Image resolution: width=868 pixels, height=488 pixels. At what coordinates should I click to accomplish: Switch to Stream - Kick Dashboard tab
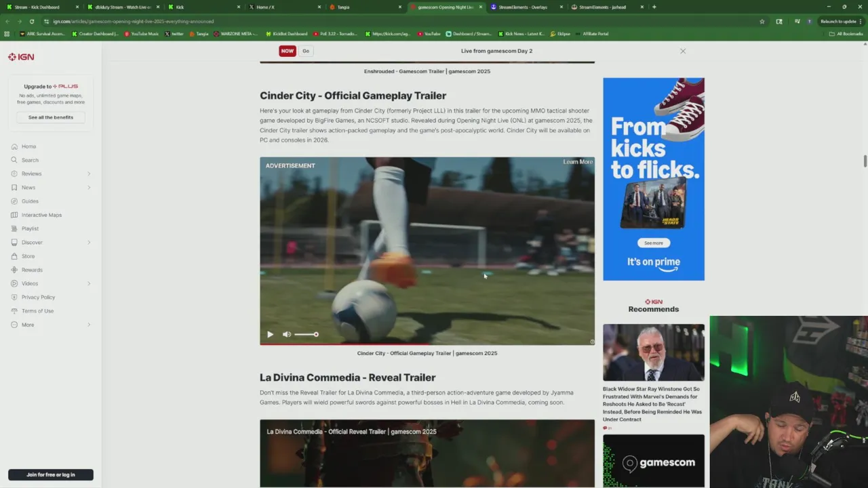[x=41, y=7]
